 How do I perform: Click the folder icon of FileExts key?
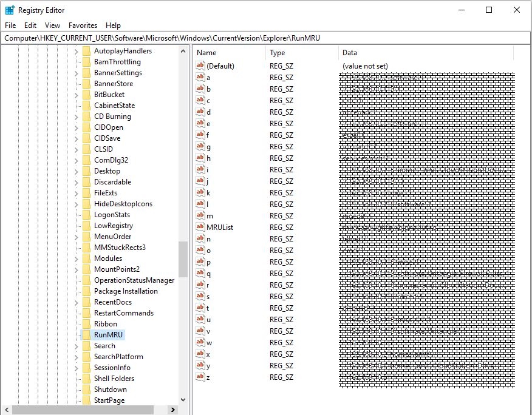click(86, 193)
